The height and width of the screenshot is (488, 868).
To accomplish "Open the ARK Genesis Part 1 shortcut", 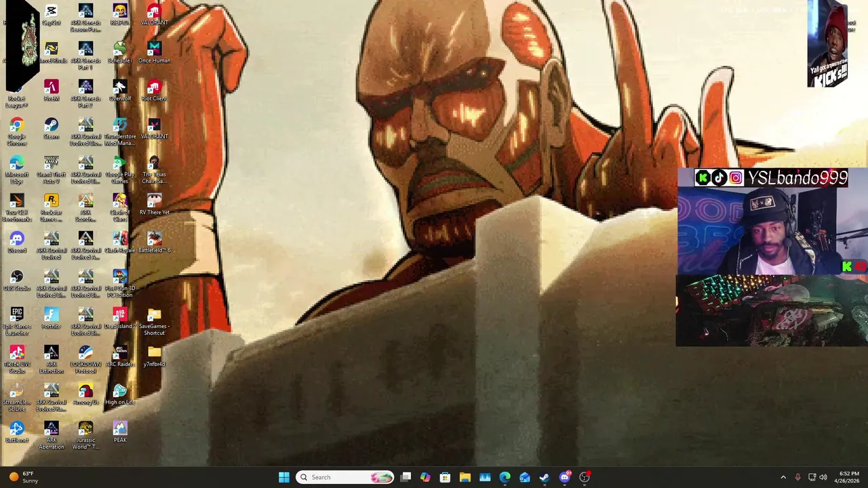I will tap(85, 56).
